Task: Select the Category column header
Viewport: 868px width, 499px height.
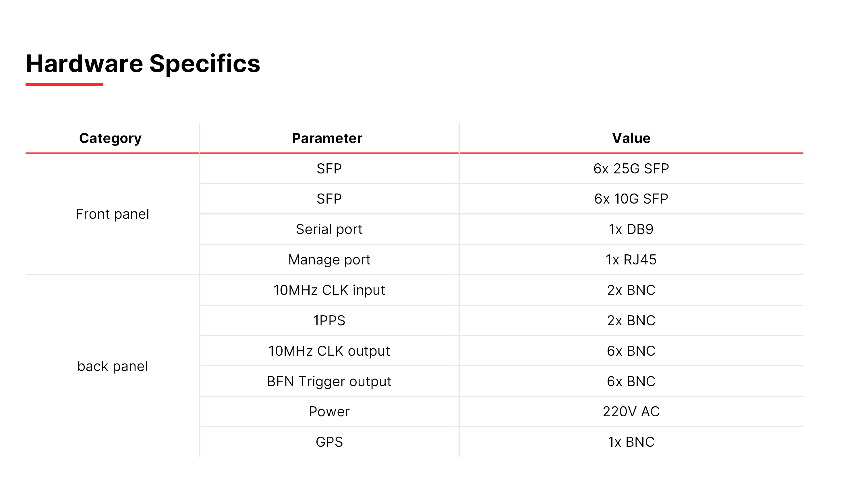Action: pos(110,138)
